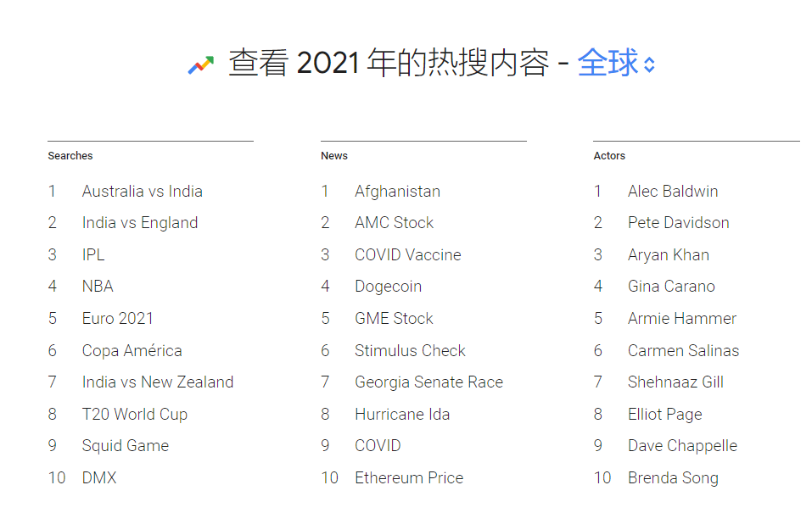Select India vs England search entry
812x513 pixels.
click(x=139, y=223)
